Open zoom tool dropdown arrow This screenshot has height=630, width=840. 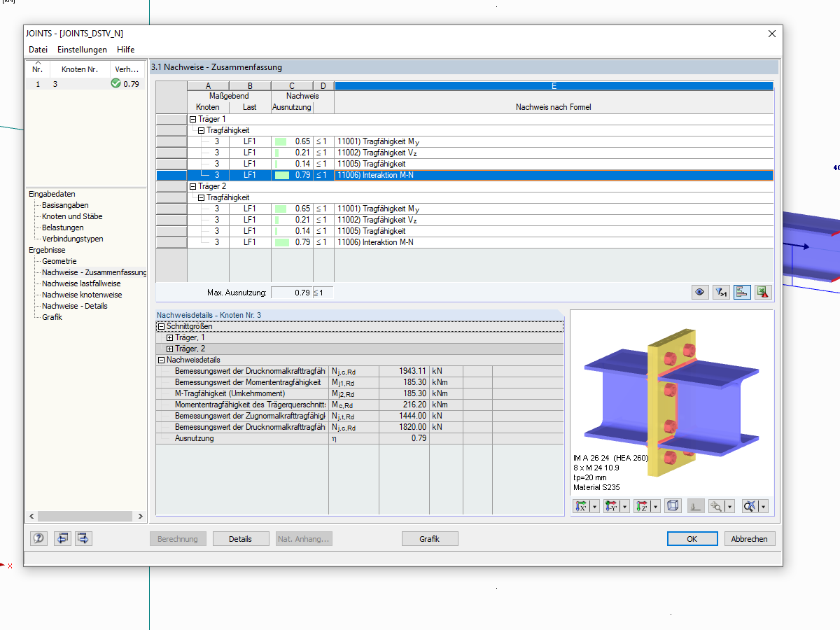click(729, 506)
